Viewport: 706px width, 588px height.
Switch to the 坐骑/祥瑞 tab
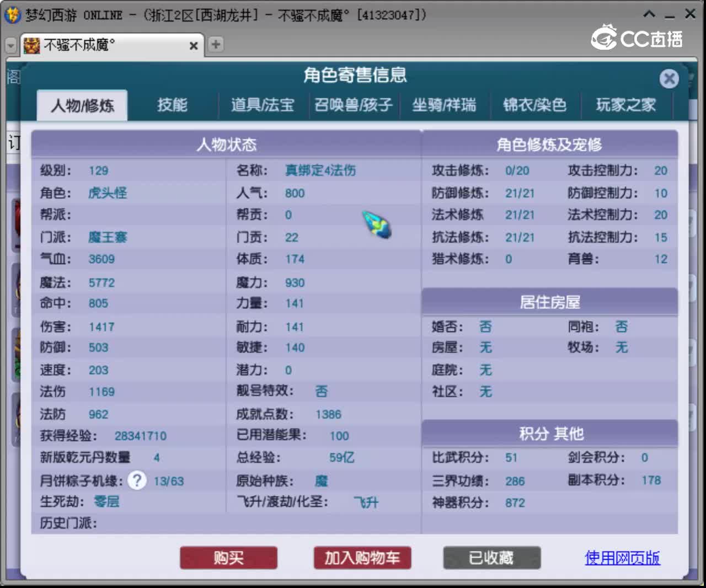pos(444,105)
